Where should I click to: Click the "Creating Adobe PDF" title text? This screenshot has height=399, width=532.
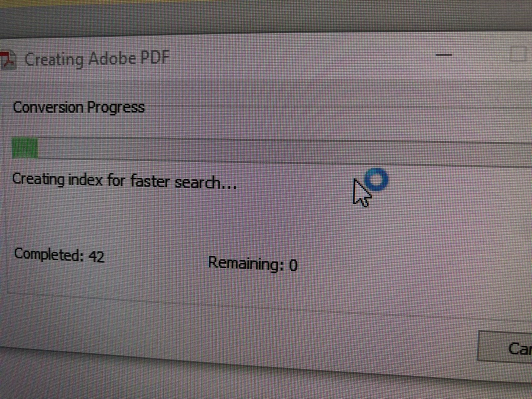pyautogui.click(x=97, y=60)
